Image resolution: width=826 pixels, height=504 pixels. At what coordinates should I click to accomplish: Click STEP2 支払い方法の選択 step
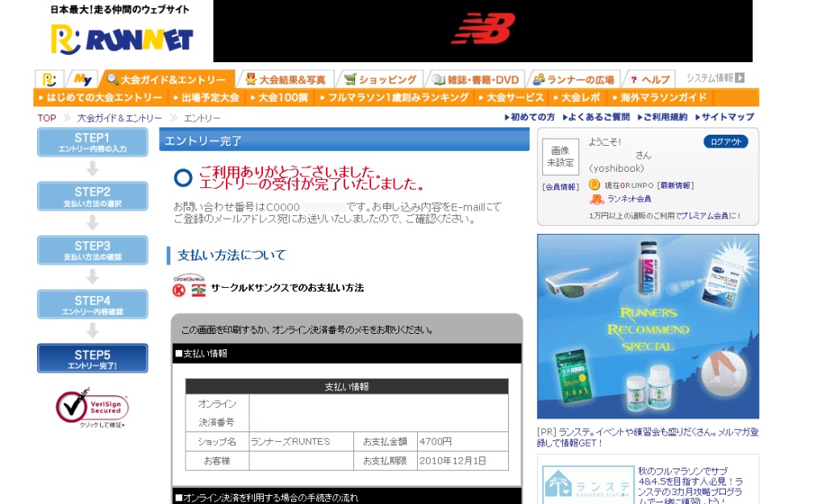click(x=92, y=197)
